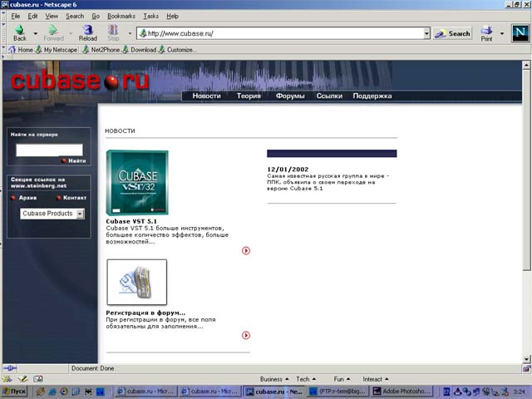Go to the Форумы navigation tab
532x399 pixels.
[290, 96]
